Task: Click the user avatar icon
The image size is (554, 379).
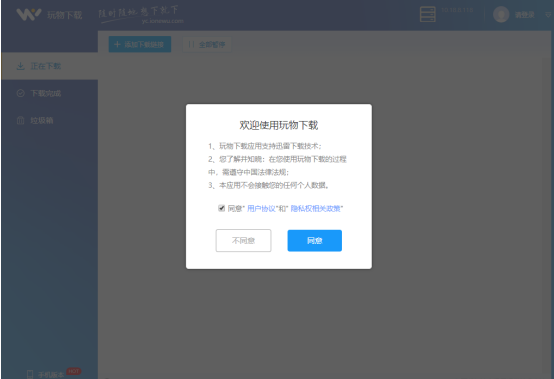Action: pyautogui.click(x=501, y=14)
